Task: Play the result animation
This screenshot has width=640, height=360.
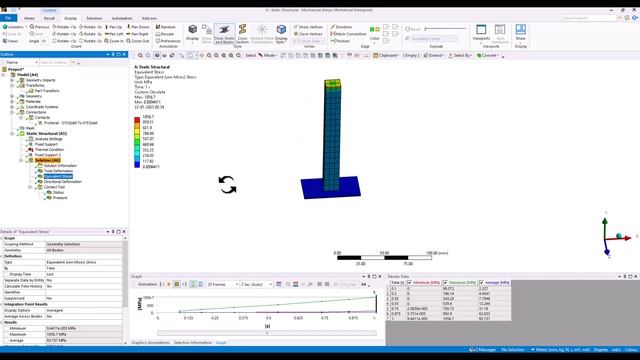Action: 169,284
